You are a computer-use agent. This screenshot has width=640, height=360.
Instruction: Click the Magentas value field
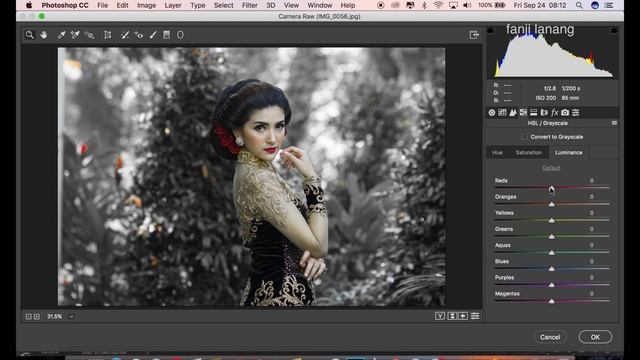click(x=591, y=293)
